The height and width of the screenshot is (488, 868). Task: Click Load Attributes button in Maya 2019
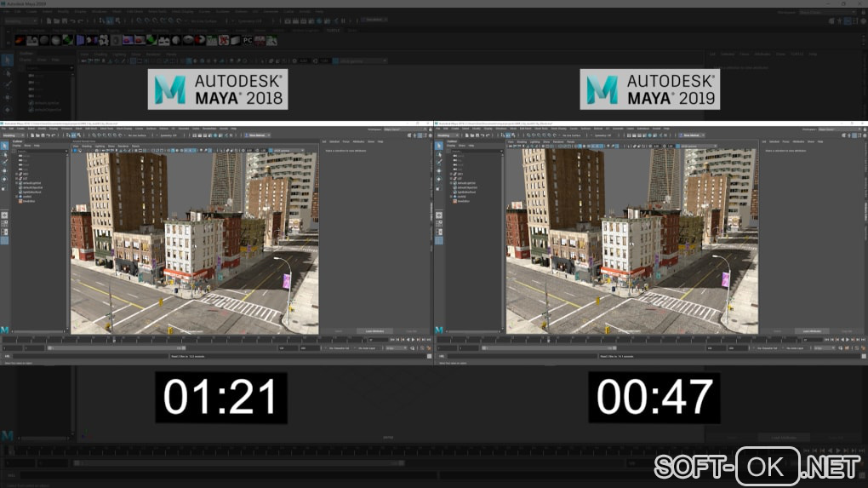[x=812, y=331]
